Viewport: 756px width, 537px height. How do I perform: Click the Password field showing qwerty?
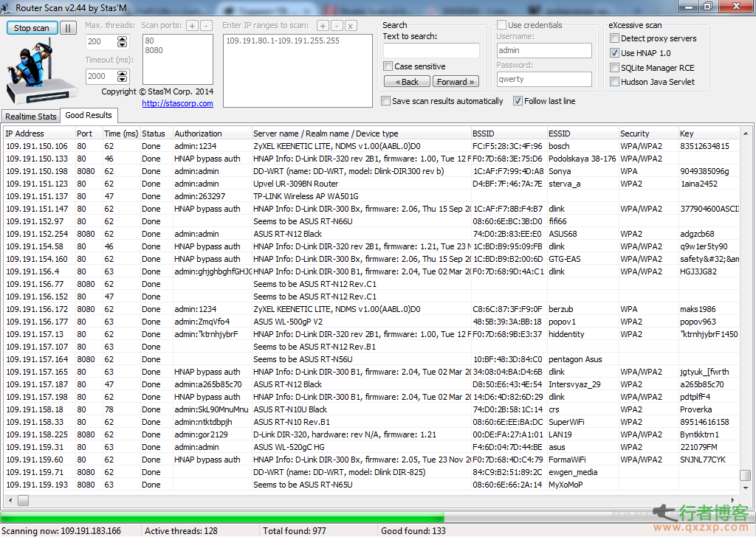tap(544, 80)
